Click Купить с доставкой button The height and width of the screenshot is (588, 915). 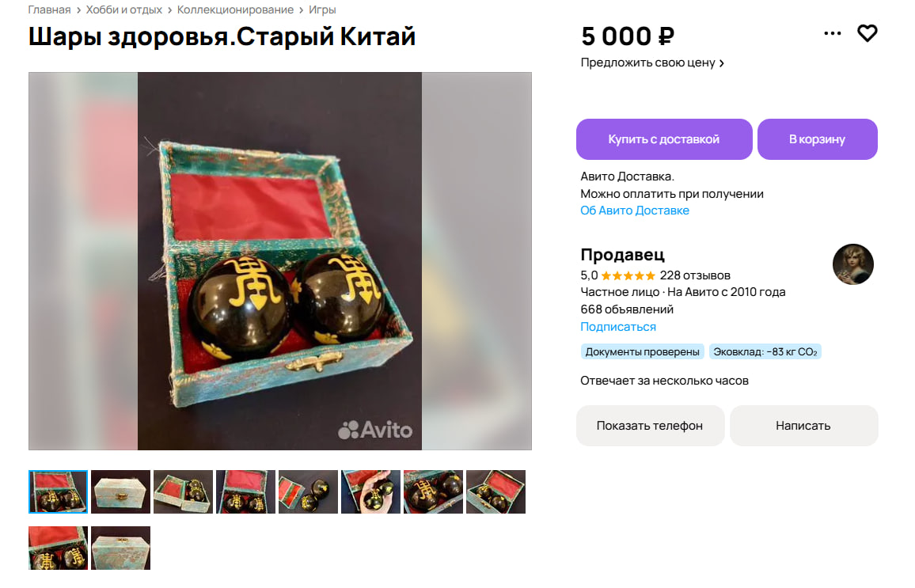point(664,139)
